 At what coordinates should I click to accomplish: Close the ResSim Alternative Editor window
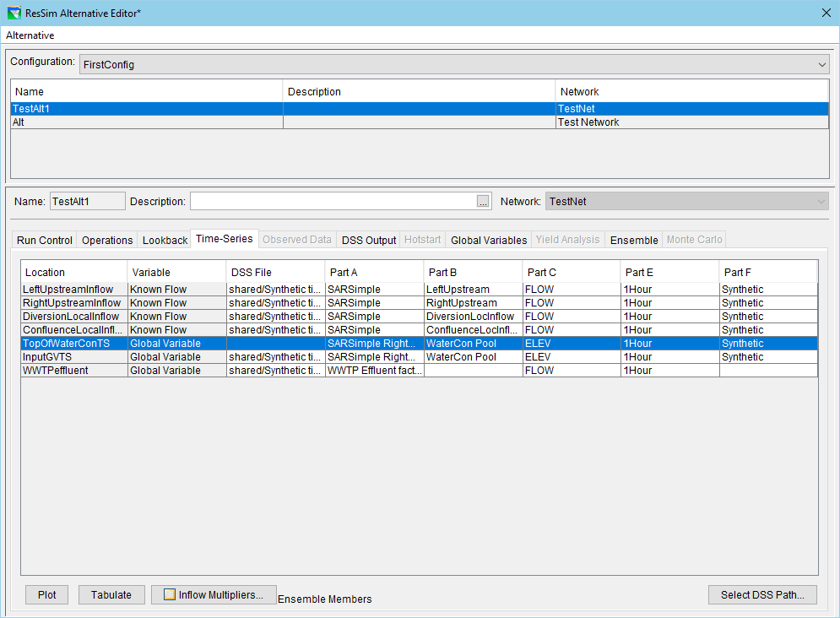(826, 13)
